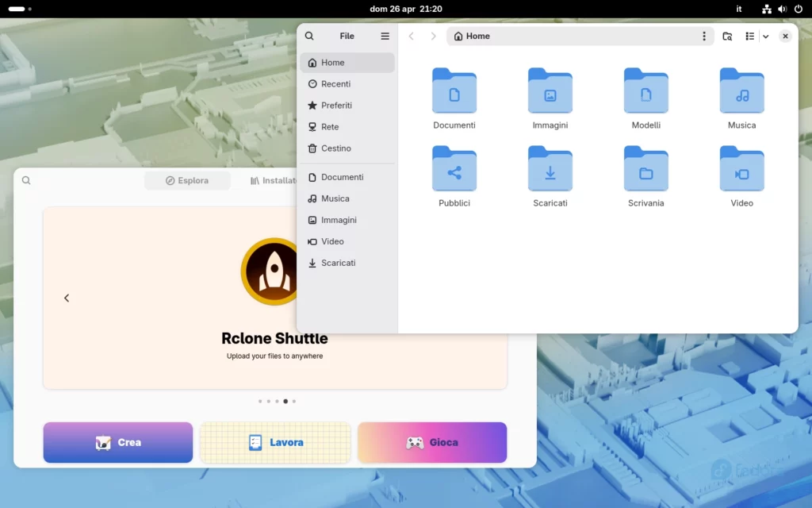This screenshot has height=508, width=812.
Task: Switch to the Installate tab
Action: pyautogui.click(x=274, y=180)
